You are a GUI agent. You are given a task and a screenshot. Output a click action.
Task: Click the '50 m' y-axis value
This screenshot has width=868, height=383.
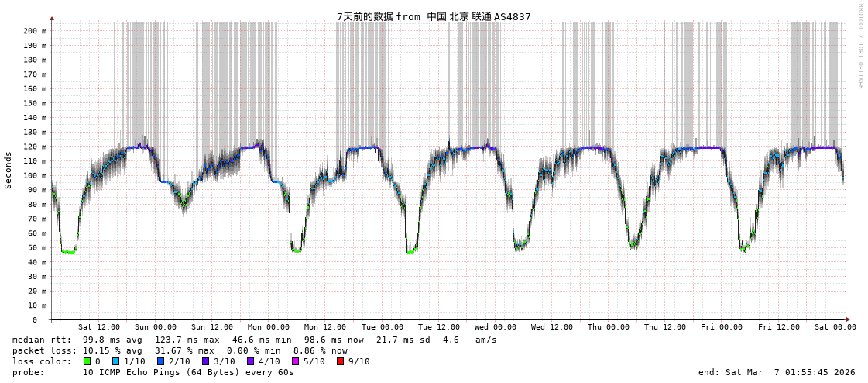37,248
